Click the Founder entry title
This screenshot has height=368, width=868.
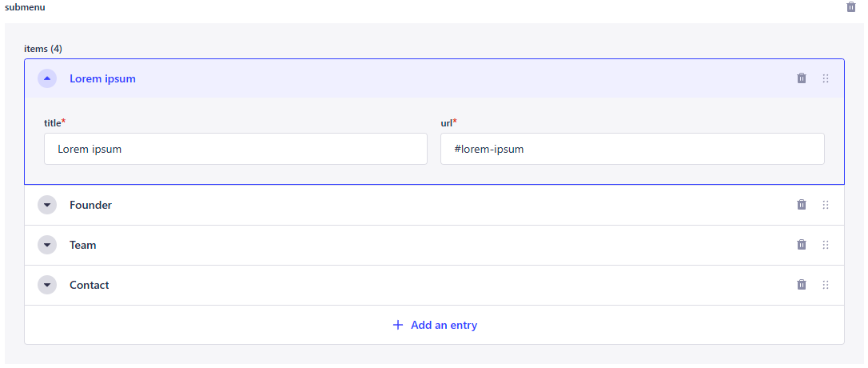90,205
